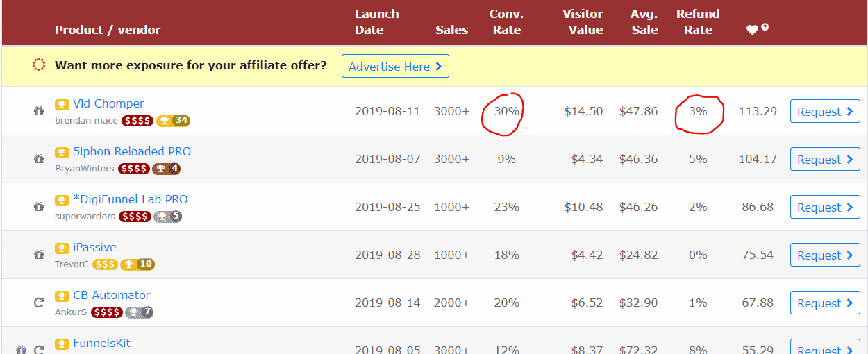Open the FunnelsKit product link
The width and height of the screenshot is (868, 354).
coord(101,343)
